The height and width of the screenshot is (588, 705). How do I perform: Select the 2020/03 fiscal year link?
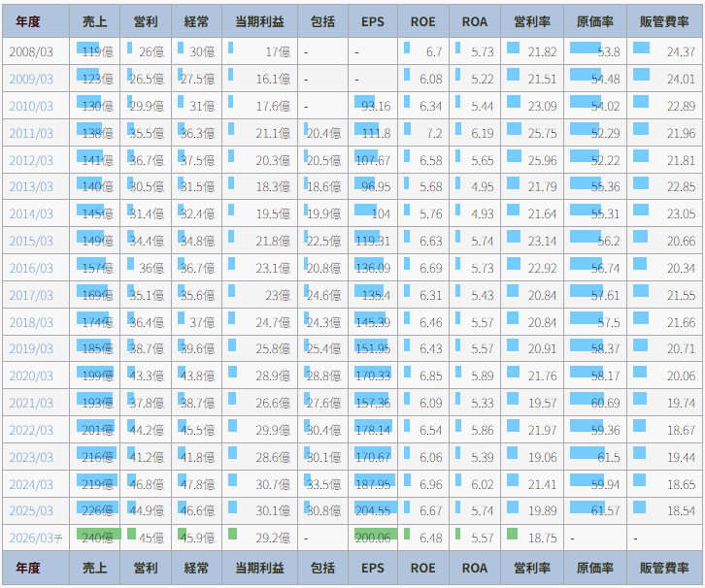pyautogui.click(x=31, y=376)
